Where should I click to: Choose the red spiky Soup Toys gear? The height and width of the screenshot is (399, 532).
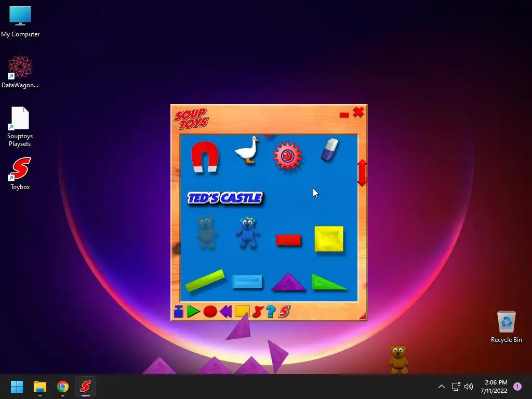pos(287,156)
